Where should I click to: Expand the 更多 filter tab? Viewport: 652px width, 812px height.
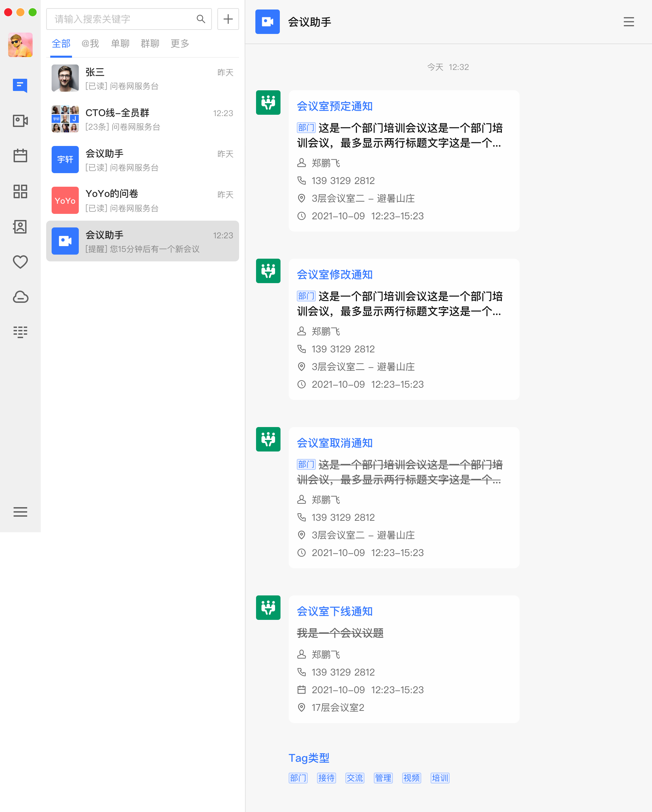180,44
